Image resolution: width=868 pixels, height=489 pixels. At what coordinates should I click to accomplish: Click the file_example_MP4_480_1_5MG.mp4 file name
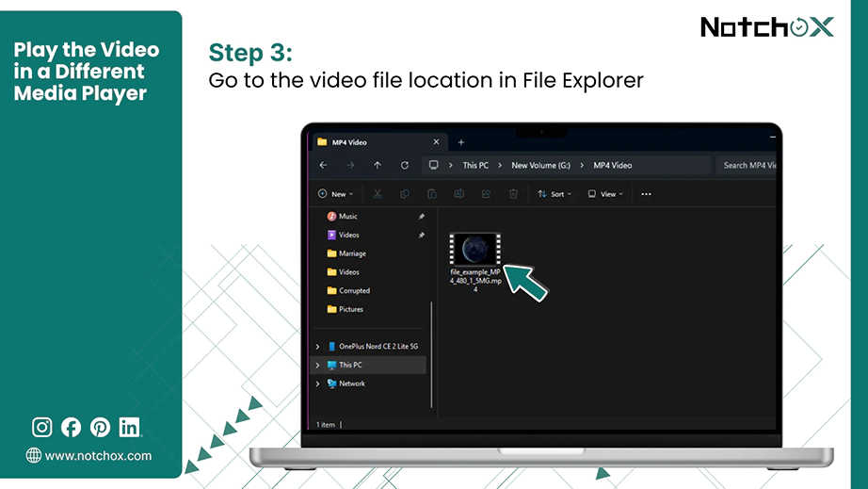click(x=475, y=280)
